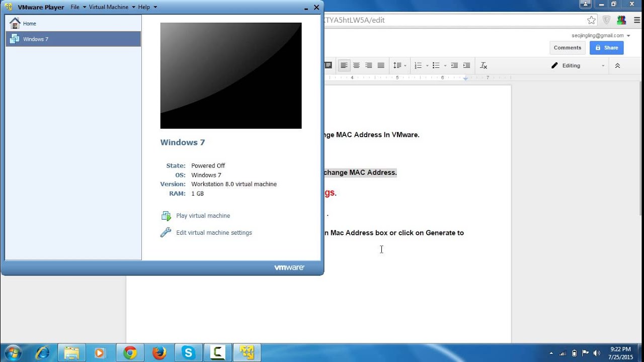The height and width of the screenshot is (362, 644).
Task: Click the File menu dropdown arrow
Action: (x=84, y=7)
